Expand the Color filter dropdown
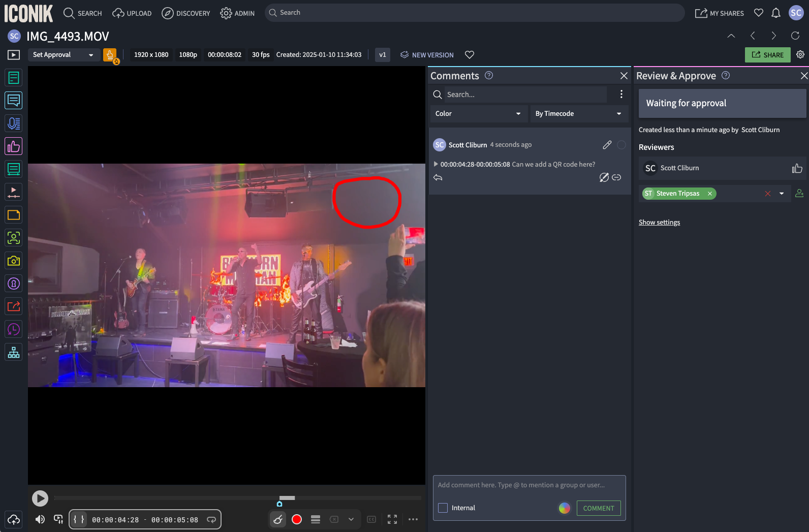The image size is (809, 532). tap(478, 114)
